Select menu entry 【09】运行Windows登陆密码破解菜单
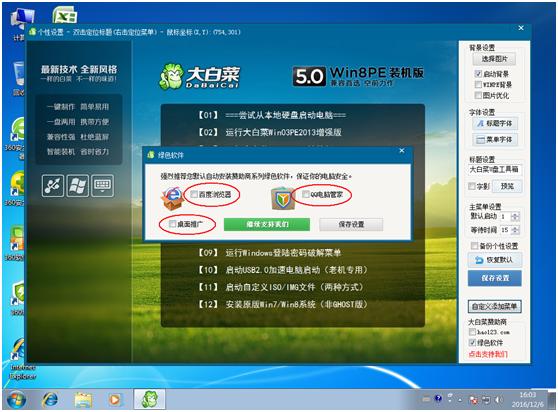 tap(269, 253)
